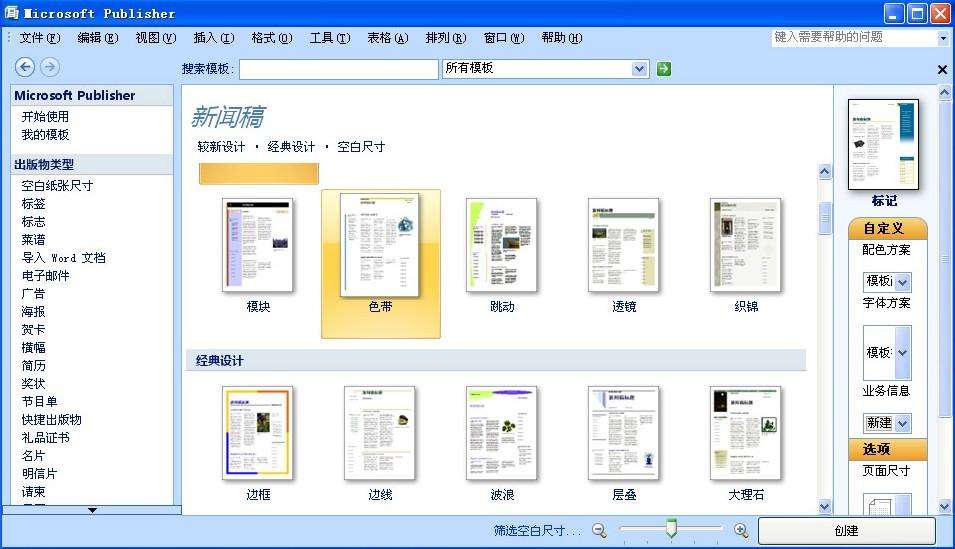Close the template catalog pane with X
This screenshot has height=549, width=955.
[x=942, y=69]
